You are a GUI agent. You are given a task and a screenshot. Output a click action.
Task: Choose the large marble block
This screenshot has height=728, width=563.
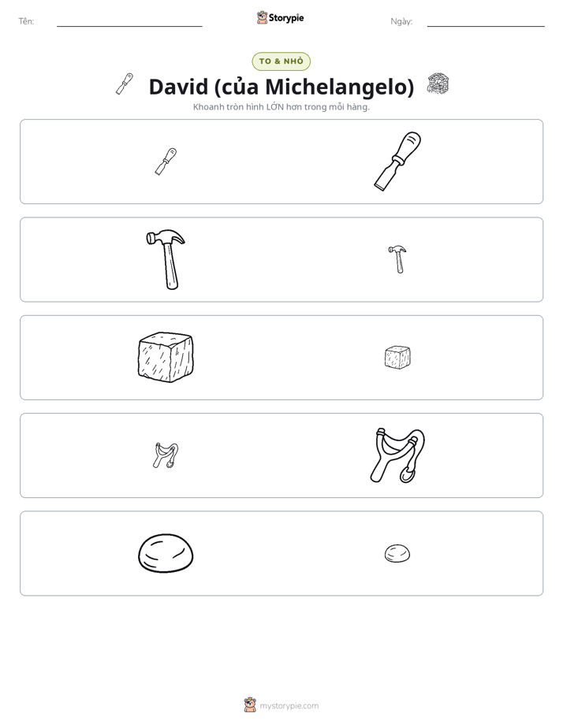point(166,357)
